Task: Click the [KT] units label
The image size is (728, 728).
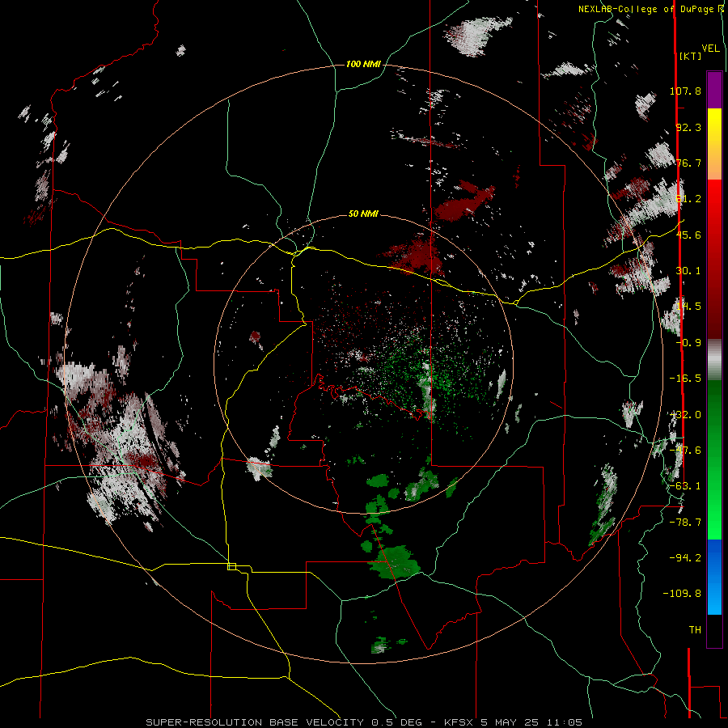Action: tap(691, 56)
